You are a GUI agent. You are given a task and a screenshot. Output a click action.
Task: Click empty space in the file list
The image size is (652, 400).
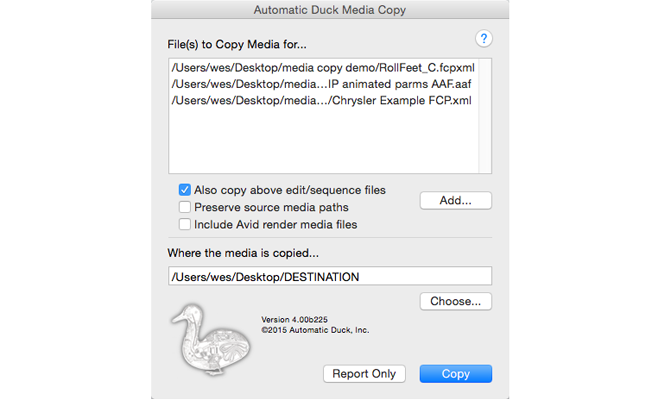[x=330, y=145]
